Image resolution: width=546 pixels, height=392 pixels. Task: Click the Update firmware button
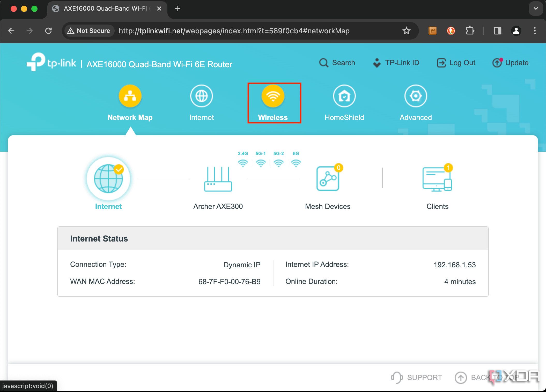510,63
